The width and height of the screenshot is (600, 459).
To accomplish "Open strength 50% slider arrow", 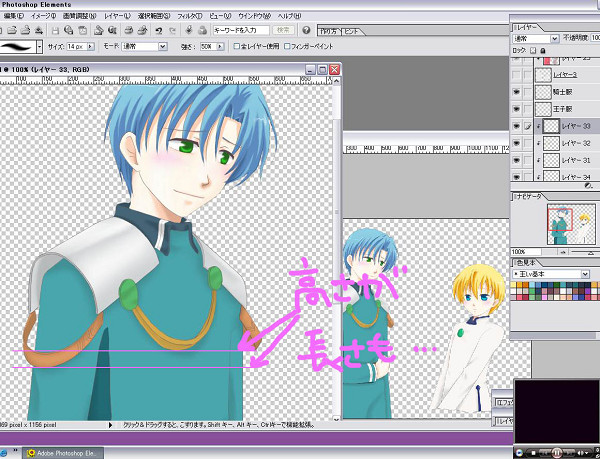I will [x=220, y=46].
